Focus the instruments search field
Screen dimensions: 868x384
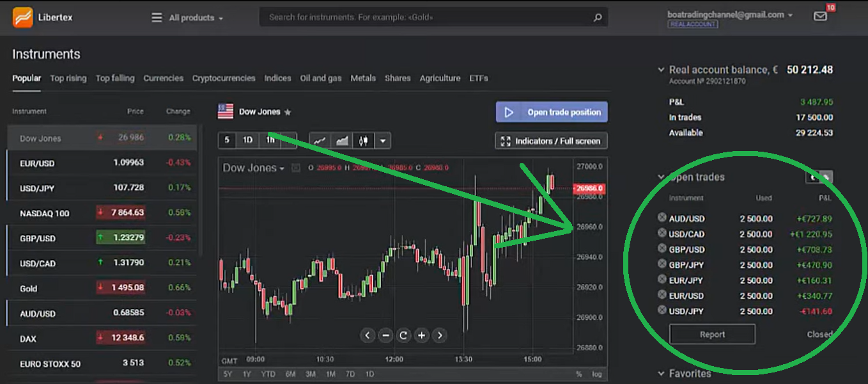(433, 17)
